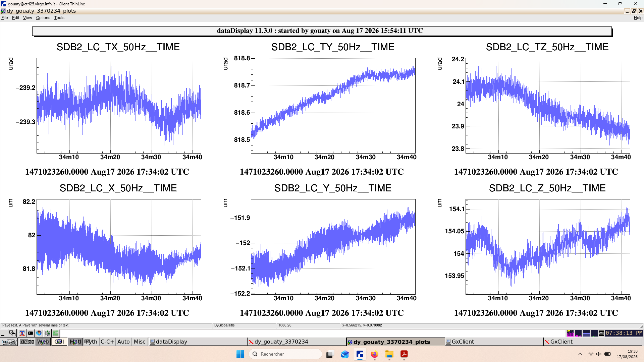Click the Firefox launcher in IceWM toolbar
644x362 pixels.
[39, 333]
